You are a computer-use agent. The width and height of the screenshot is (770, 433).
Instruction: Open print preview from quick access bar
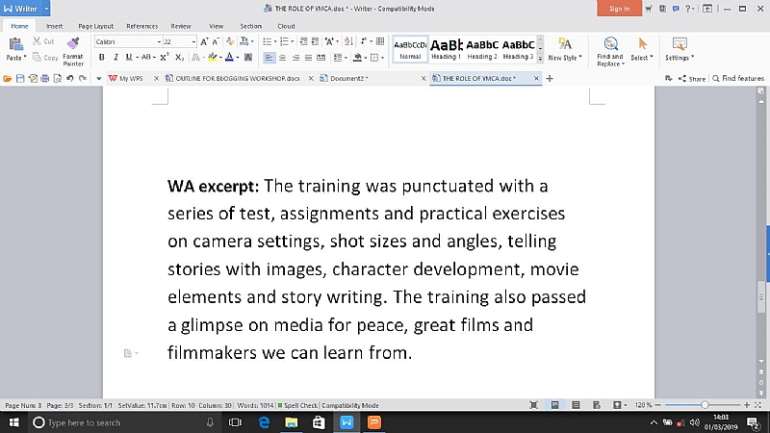(x=57, y=79)
